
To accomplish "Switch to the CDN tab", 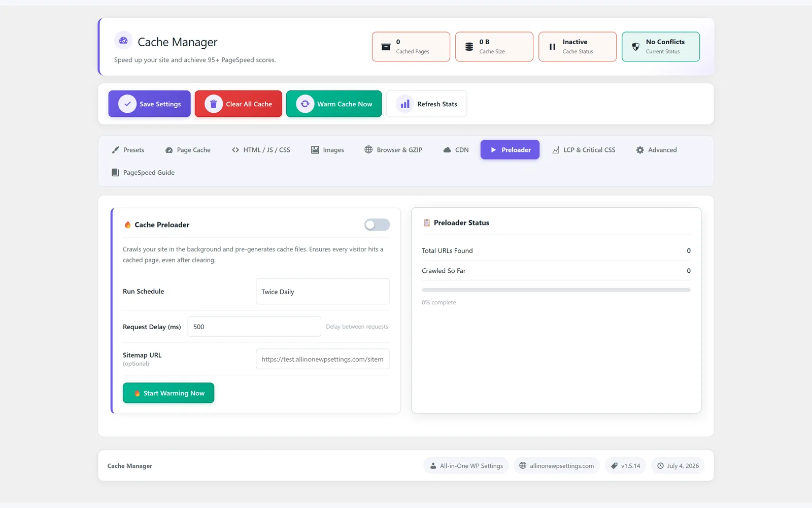I will click(456, 150).
